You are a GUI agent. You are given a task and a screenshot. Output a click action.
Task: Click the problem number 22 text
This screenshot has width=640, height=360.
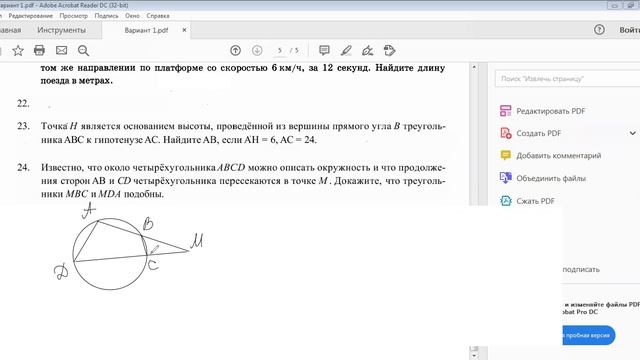23,103
